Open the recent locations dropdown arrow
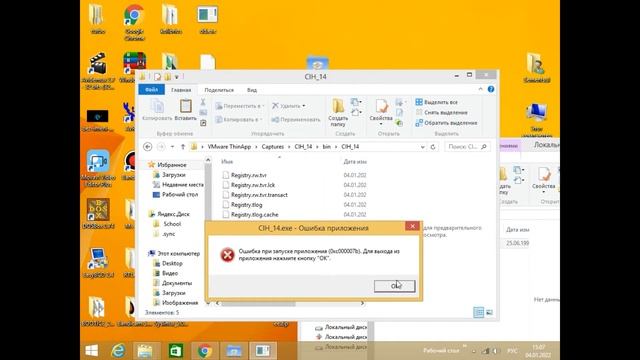This screenshot has width=640, height=360. (172, 147)
